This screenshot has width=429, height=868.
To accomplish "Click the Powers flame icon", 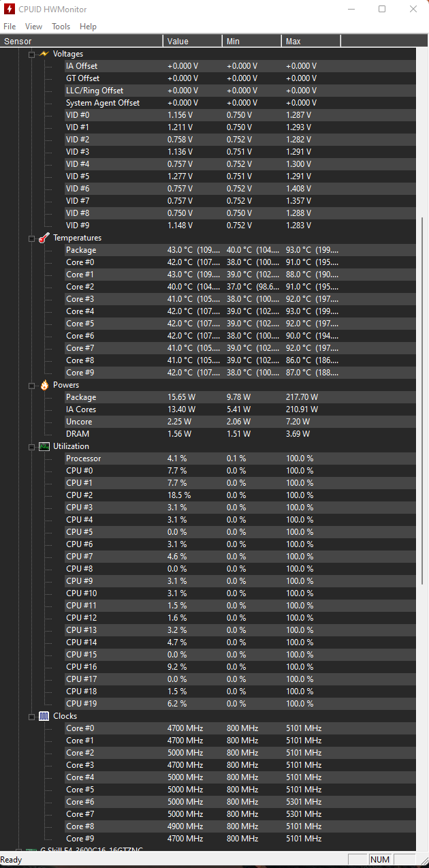I will pos(44,385).
